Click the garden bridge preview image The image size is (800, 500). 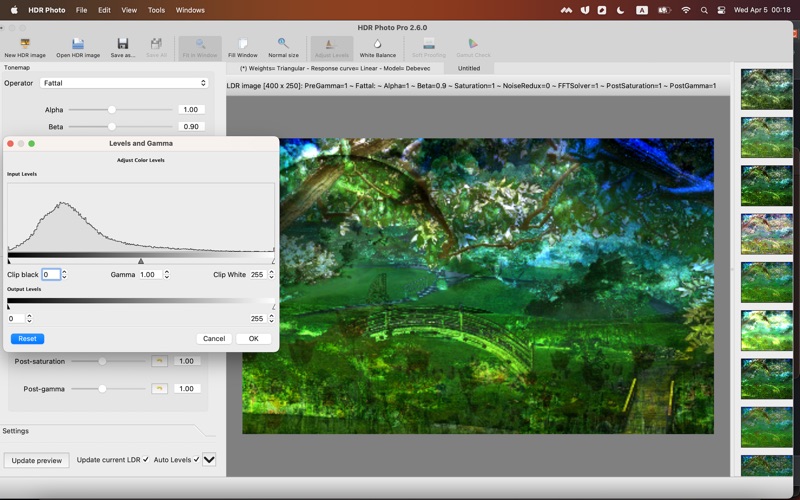click(478, 286)
